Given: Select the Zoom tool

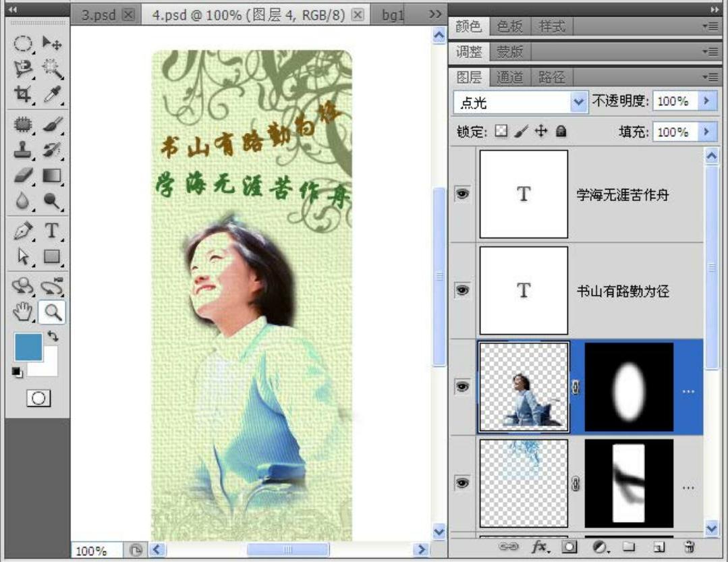Looking at the screenshot, I should tap(51, 311).
